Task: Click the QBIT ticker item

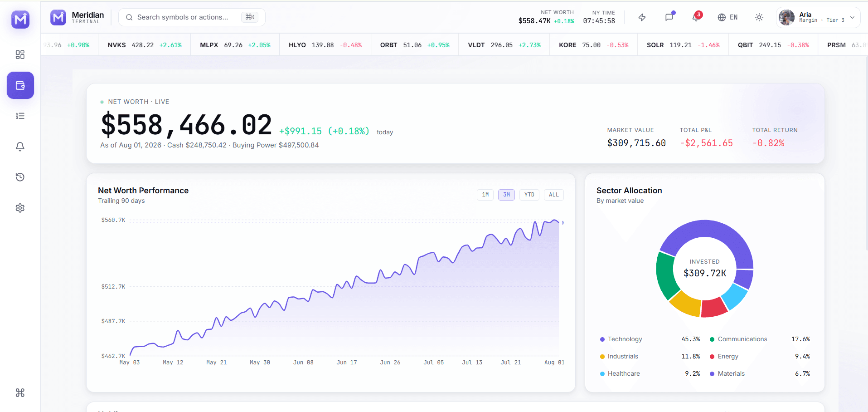Action: [773, 45]
